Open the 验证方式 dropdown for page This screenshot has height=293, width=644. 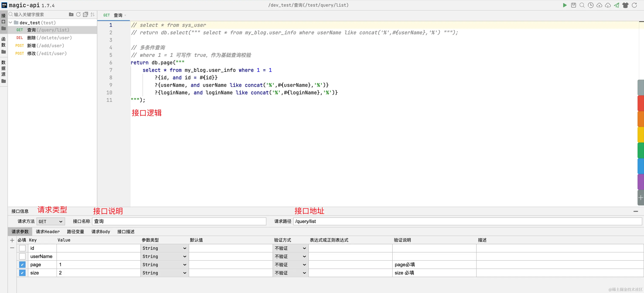290,265
